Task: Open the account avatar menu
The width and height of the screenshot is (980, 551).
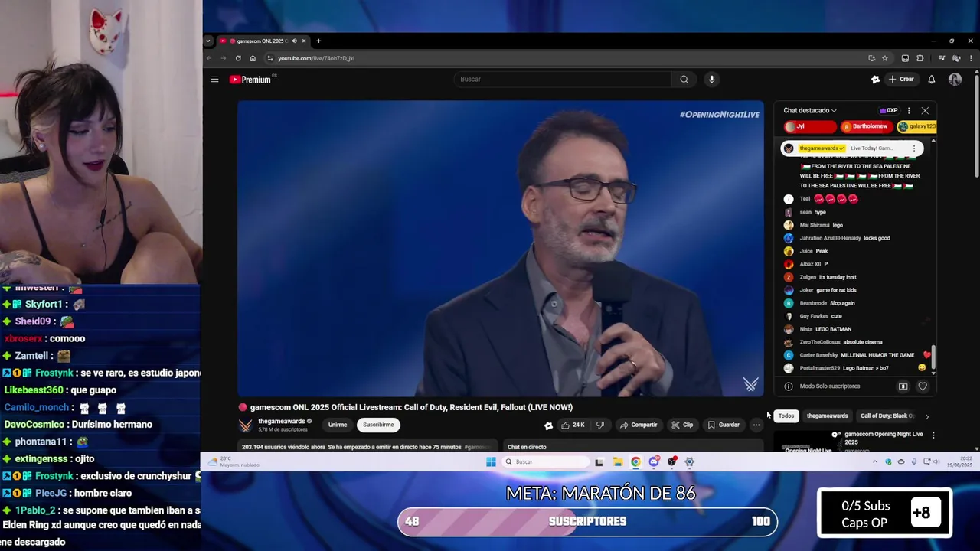Action: [955, 80]
